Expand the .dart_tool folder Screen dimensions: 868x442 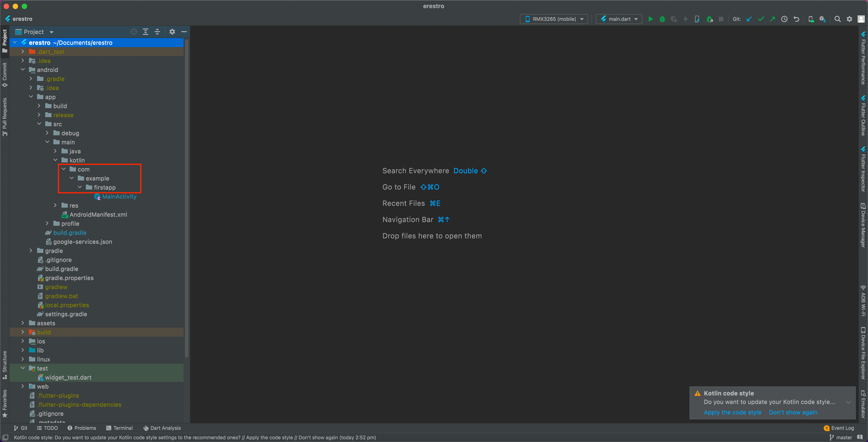pyautogui.click(x=23, y=52)
